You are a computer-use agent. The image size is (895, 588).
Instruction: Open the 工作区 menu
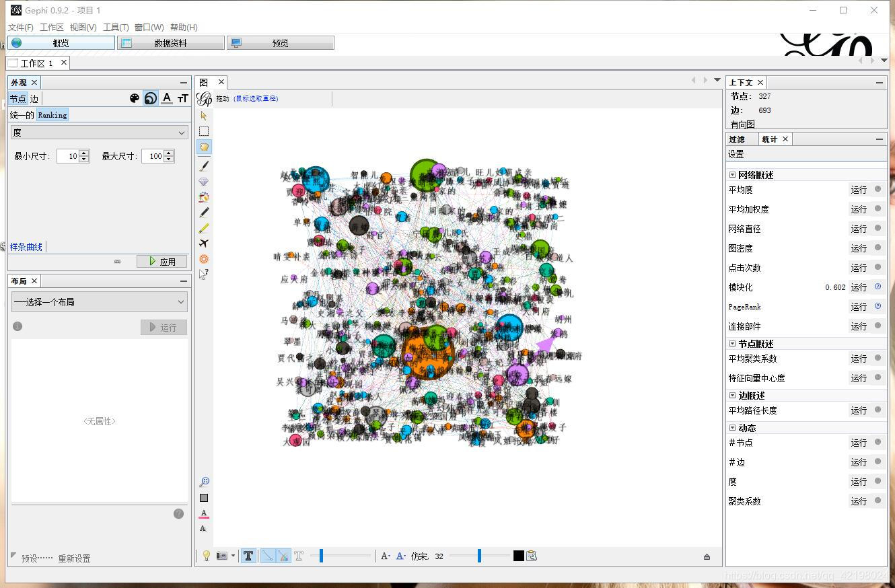click(x=51, y=27)
